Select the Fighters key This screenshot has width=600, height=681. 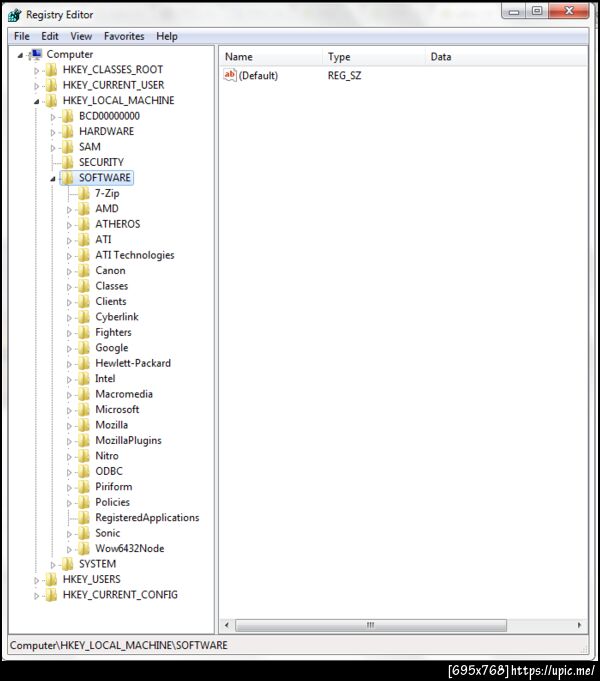113,332
